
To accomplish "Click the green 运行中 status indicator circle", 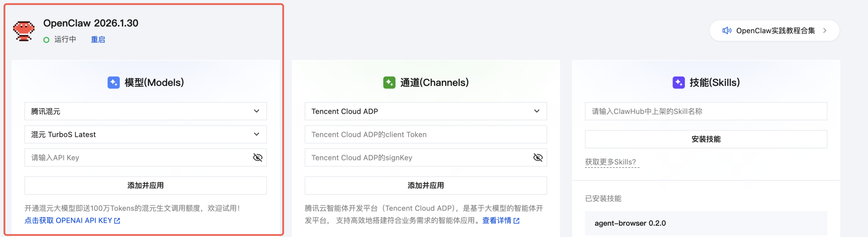I will pos(47,40).
